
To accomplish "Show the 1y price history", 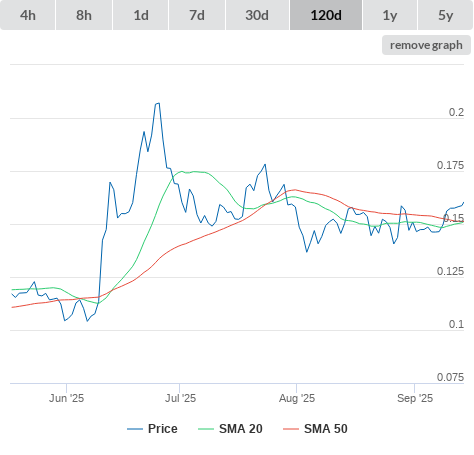I will 390,15.
